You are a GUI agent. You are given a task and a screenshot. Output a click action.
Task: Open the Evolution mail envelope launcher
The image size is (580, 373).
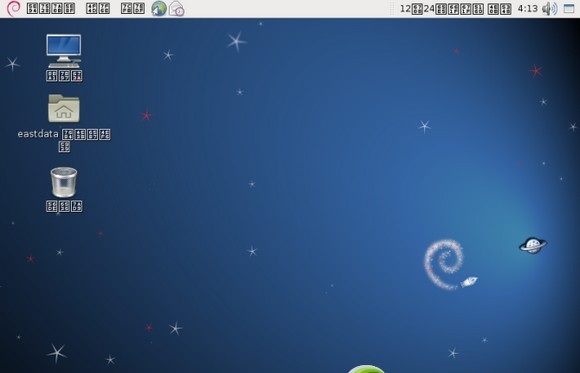click(176, 9)
